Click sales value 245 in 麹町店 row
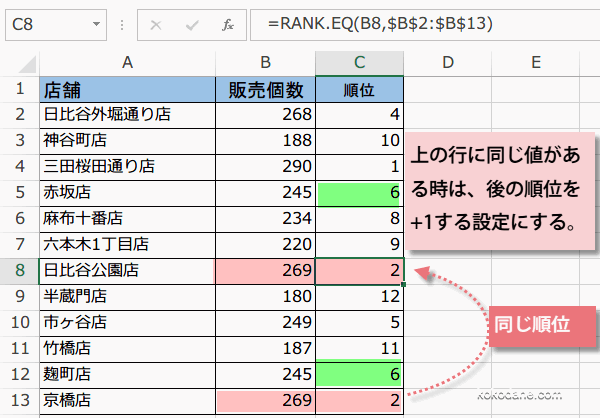Viewport: 600px width, 418px height. pyautogui.click(x=266, y=375)
